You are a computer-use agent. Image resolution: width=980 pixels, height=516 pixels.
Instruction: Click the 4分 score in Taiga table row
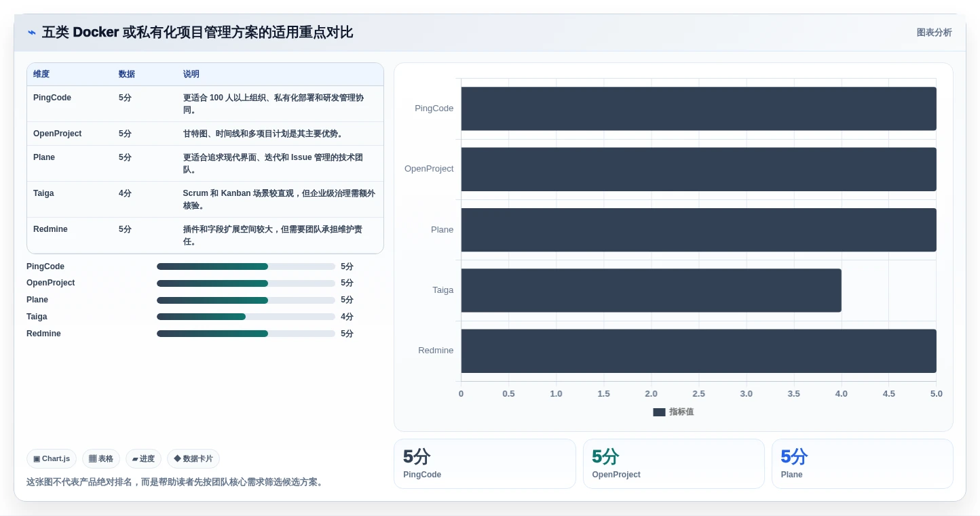pos(125,193)
